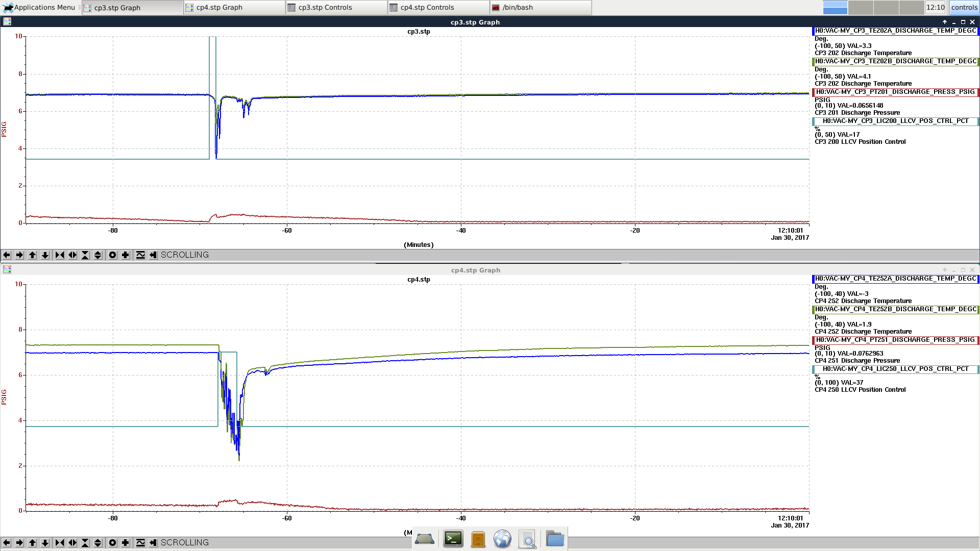
Task: Click show desktop icon in dock
Action: point(425,539)
